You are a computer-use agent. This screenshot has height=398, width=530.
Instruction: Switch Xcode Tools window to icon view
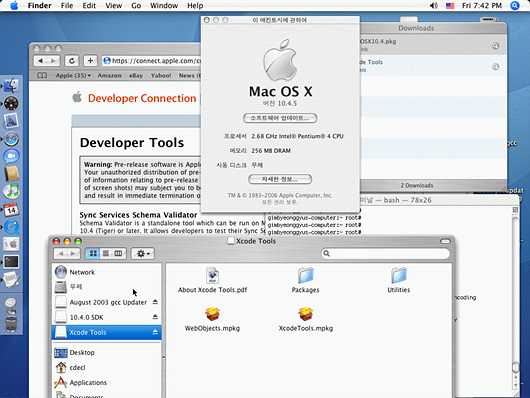tap(93, 253)
